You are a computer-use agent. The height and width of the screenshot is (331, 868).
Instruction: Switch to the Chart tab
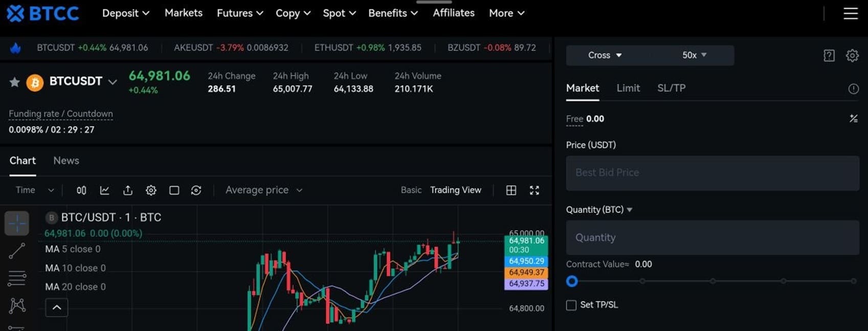[23, 160]
